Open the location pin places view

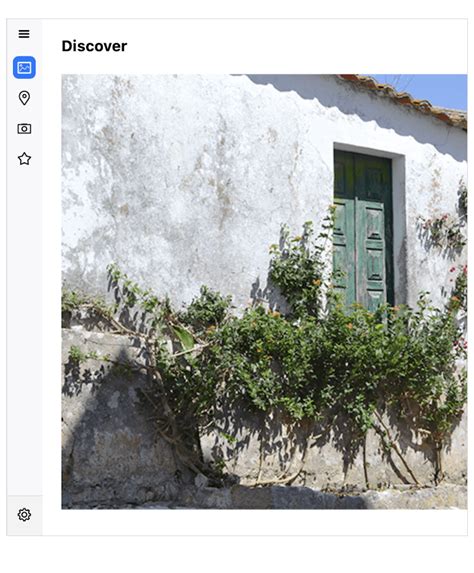pyautogui.click(x=24, y=98)
